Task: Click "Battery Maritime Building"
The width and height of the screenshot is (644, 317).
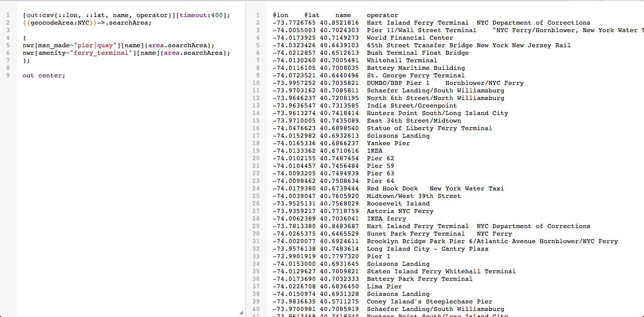Action: click(416, 68)
